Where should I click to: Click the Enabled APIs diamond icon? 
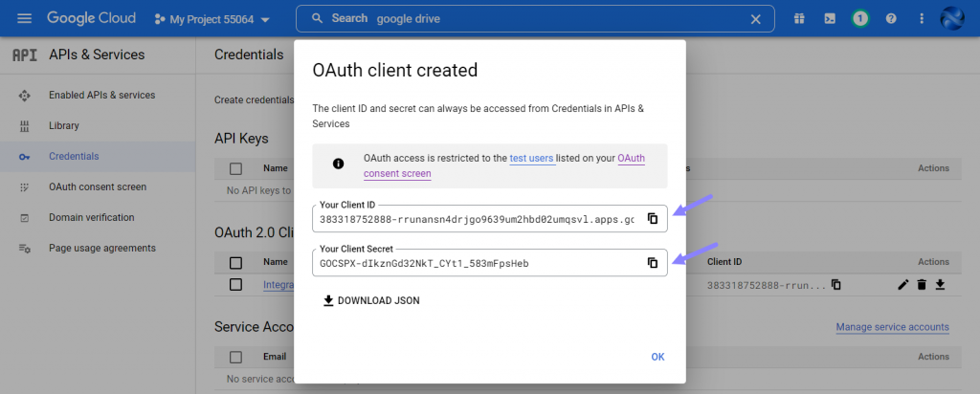(x=24, y=96)
